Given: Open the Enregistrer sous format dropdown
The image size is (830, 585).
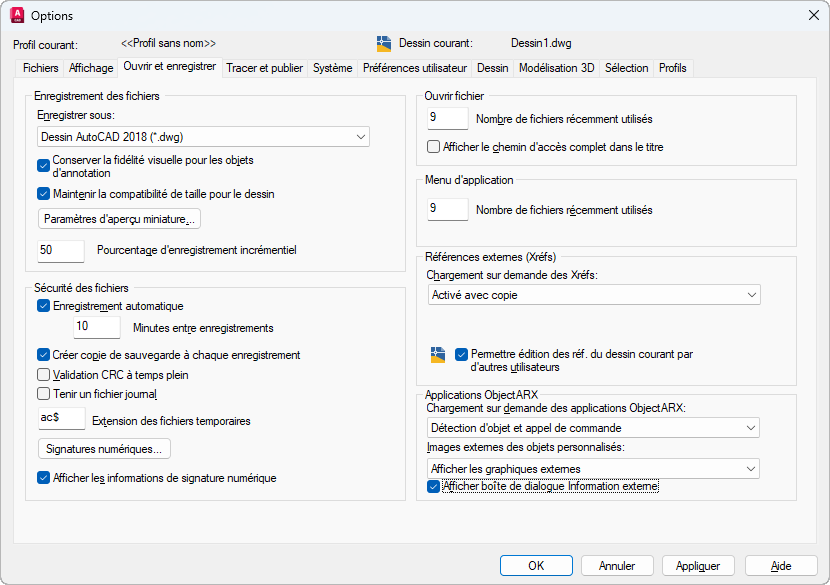Looking at the screenshot, I should coord(203,136).
